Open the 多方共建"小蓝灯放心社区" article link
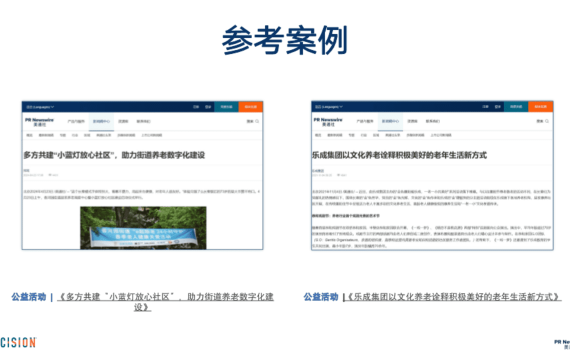 (x=165, y=301)
